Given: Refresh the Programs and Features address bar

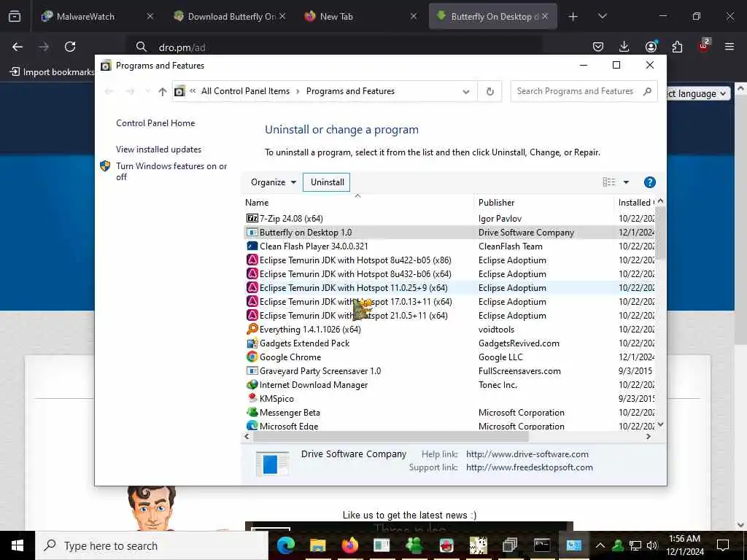Looking at the screenshot, I should [x=489, y=91].
